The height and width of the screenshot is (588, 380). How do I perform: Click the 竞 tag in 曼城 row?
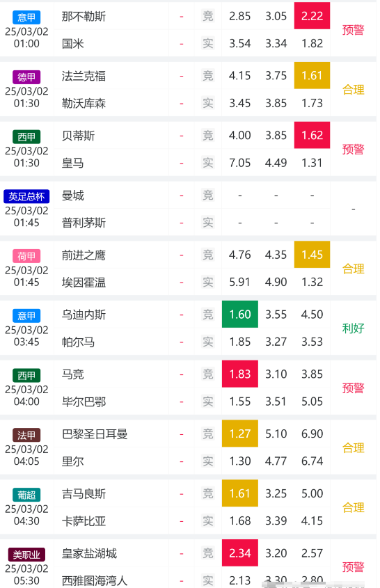point(208,195)
